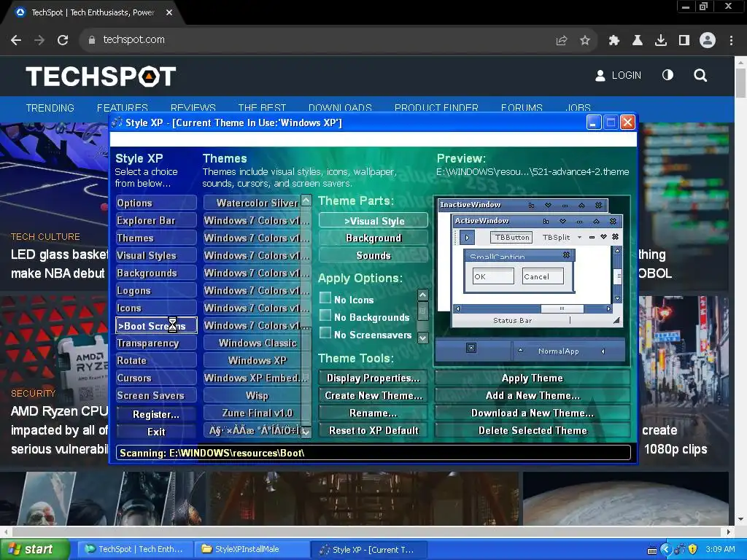This screenshot has height=560, width=747.
Task: Enable No Screensavers checkbox
Action: 325,332
